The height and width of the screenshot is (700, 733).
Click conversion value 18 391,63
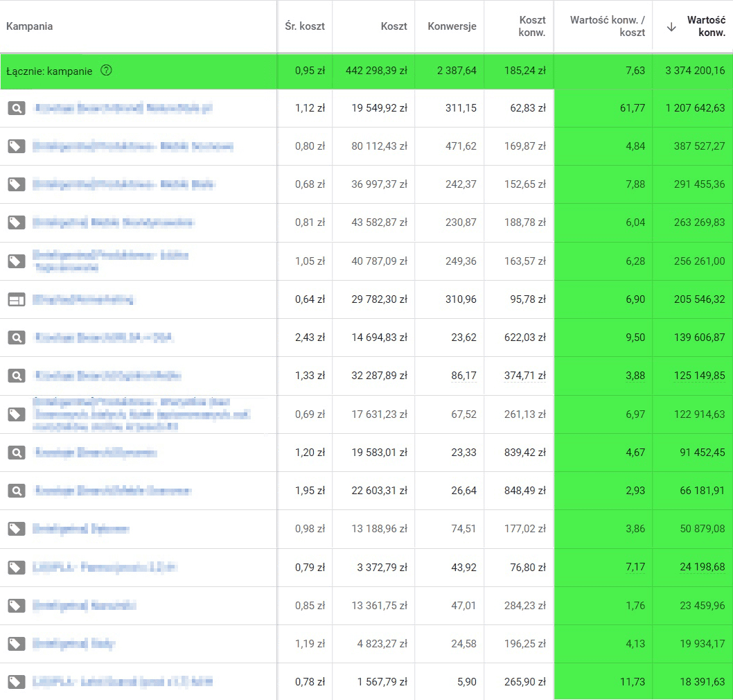(x=702, y=682)
